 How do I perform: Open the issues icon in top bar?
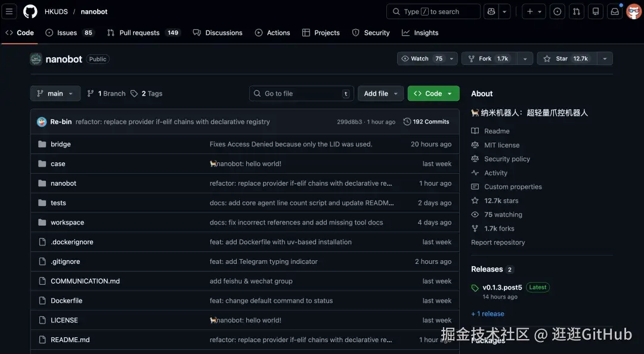[558, 11]
